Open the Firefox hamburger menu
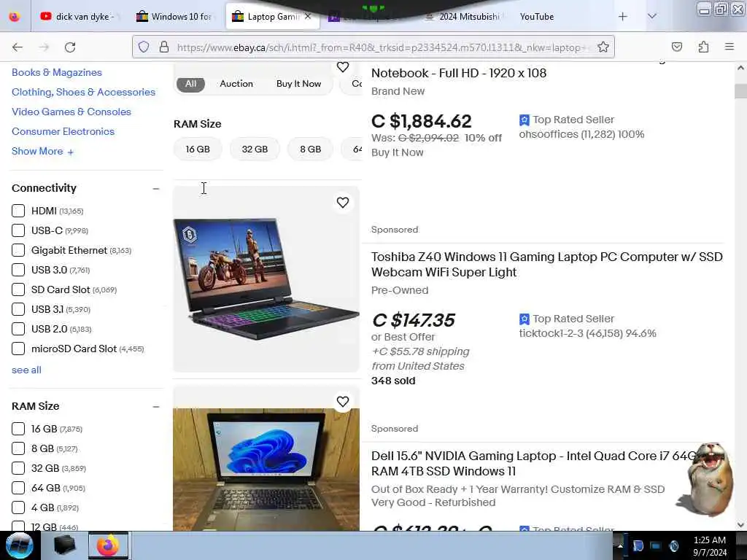Screen dimensions: 747x560 [x=729, y=47]
